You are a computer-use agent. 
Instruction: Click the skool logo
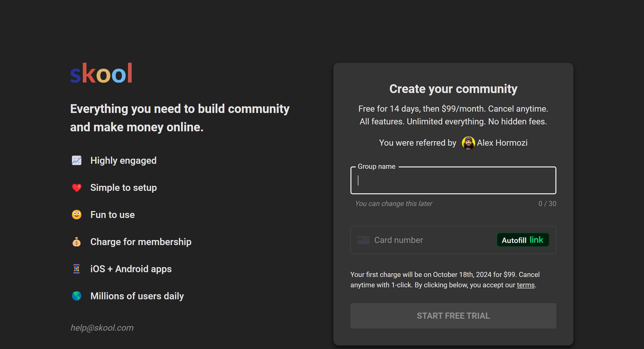point(101,73)
